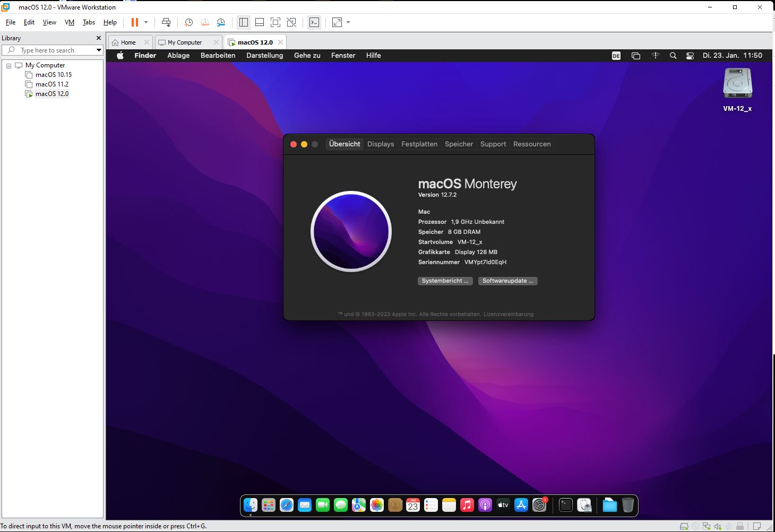This screenshot has width=775, height=532.
Task: Open the VMware View menu
Action: click(x=49, y=22)
